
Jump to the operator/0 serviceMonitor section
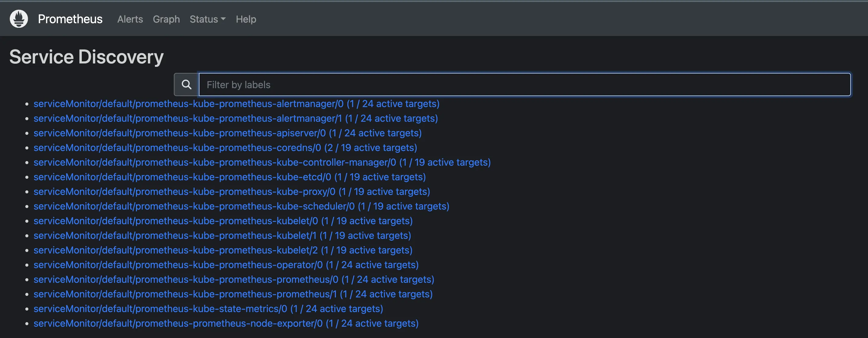(226, 265)
